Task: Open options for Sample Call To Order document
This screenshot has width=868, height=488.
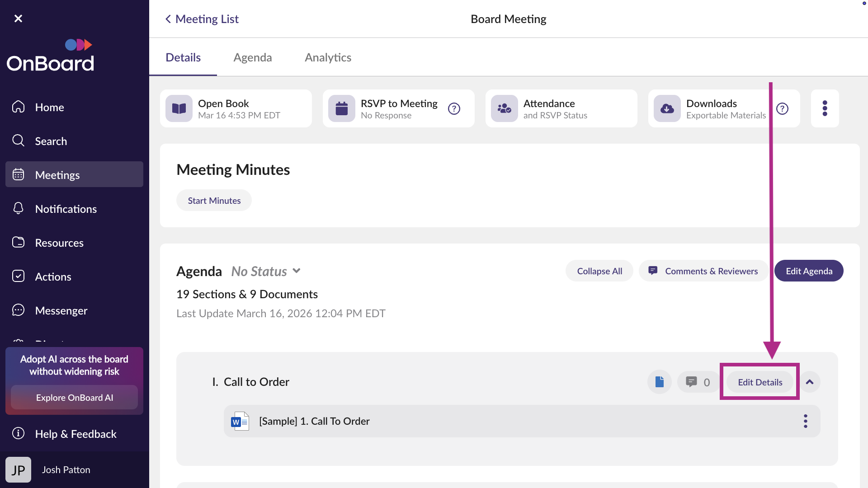Action: 805,421
